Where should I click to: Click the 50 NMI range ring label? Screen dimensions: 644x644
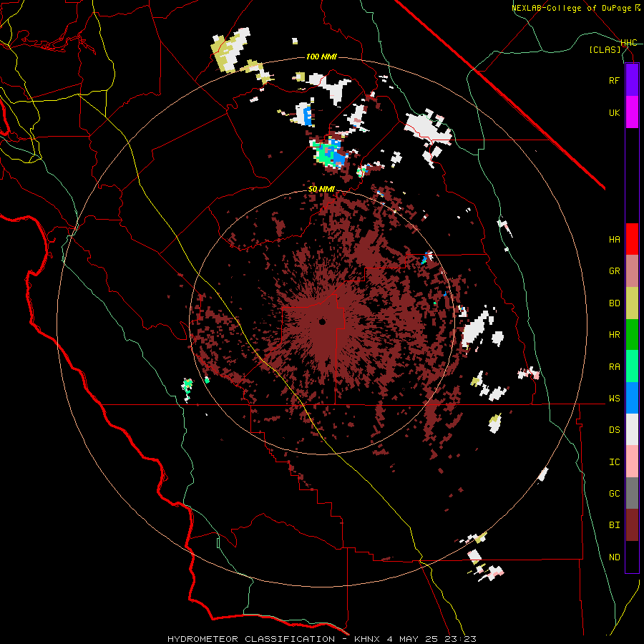[x=321, y=190]
